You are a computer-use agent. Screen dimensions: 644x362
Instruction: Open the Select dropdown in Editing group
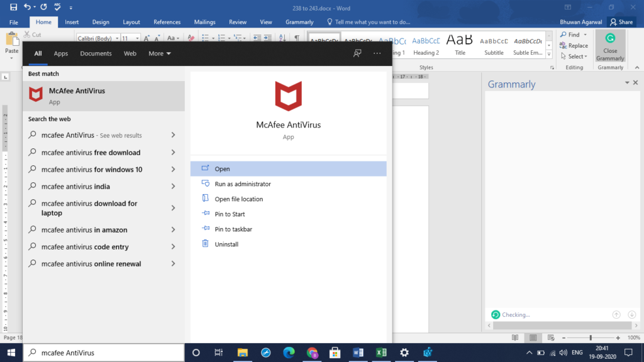coord(575,56)
